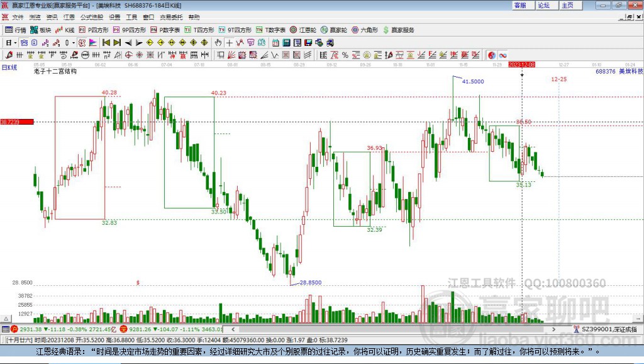Click the infinity symbol icon

point(502,55)
